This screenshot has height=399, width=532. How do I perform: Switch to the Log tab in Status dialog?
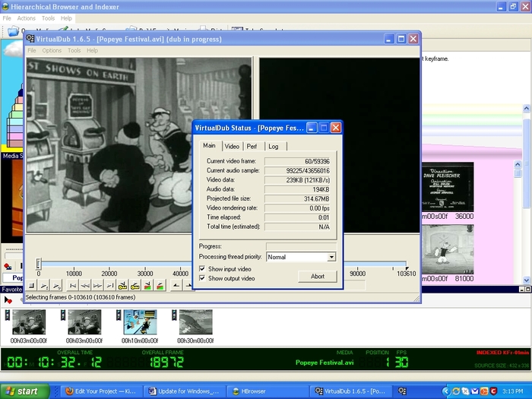274,146
